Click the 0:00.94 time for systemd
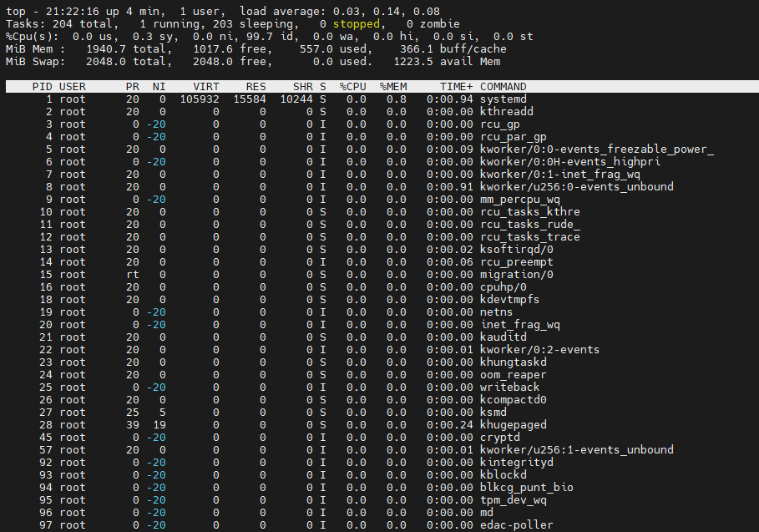The width and height of the screenshot is (759, 532). coord(450,99)
